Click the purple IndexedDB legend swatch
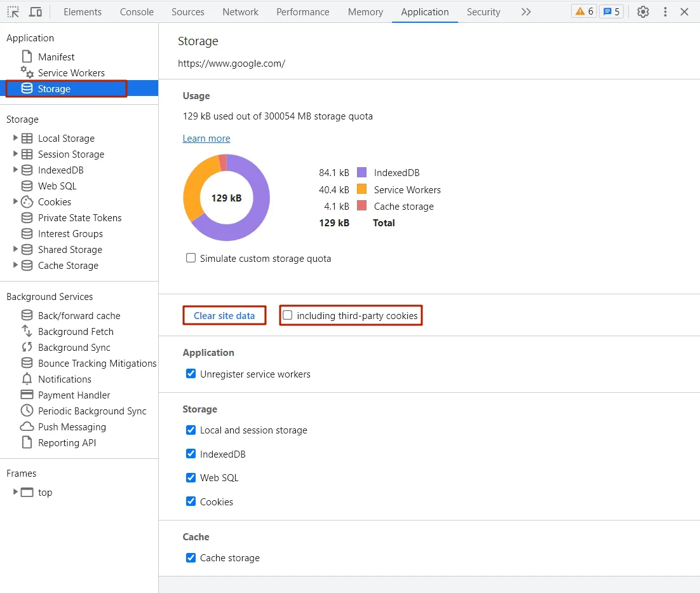700x593 pixels. tap(362, 172)
